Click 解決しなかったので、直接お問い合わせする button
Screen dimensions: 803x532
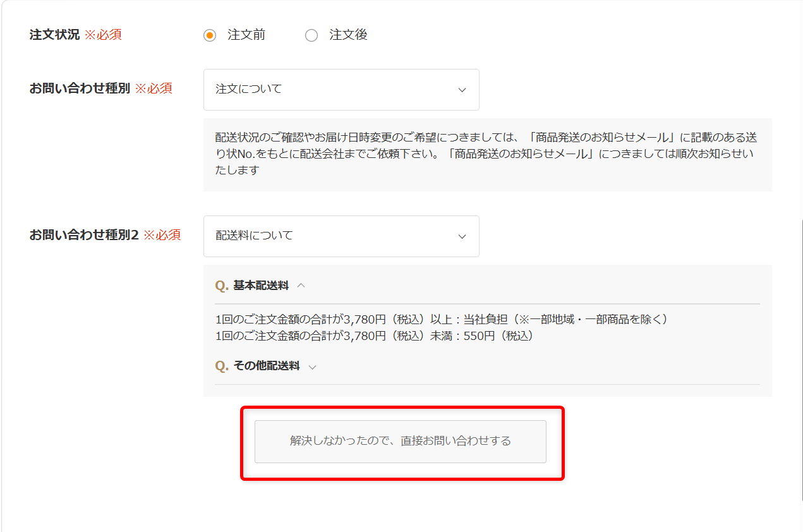coord(401,441)
